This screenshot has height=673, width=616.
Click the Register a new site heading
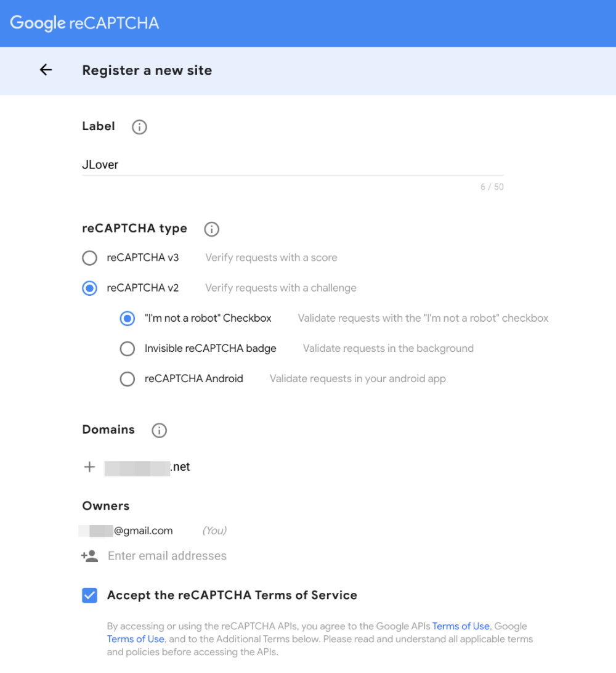(x=147, y=70)
